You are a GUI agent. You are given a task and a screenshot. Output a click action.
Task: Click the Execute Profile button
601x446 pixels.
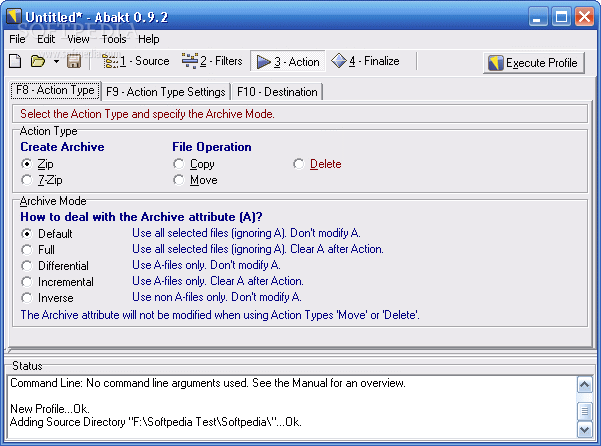pos(534,63)
